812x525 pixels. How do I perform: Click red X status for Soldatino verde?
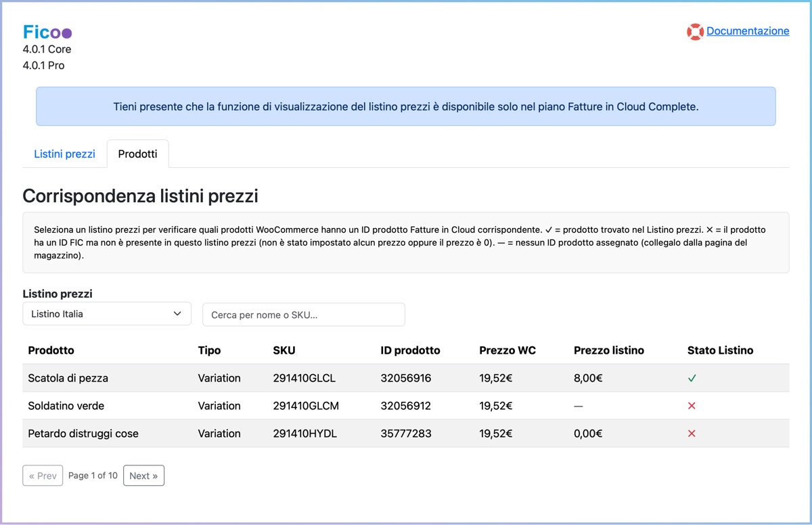pos(692,406)
